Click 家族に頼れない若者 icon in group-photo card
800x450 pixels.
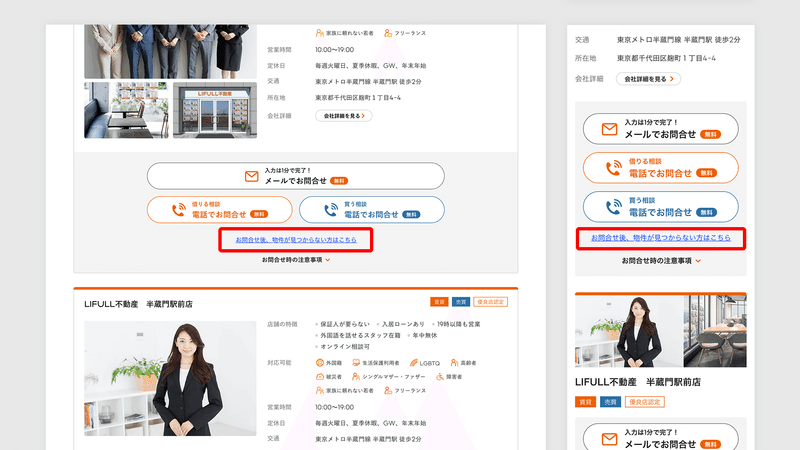coord(320,33)
